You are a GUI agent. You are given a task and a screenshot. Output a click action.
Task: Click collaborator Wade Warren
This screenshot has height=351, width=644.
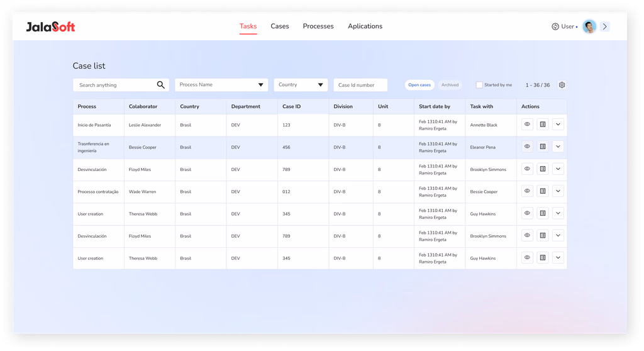(x=142, y=191)
